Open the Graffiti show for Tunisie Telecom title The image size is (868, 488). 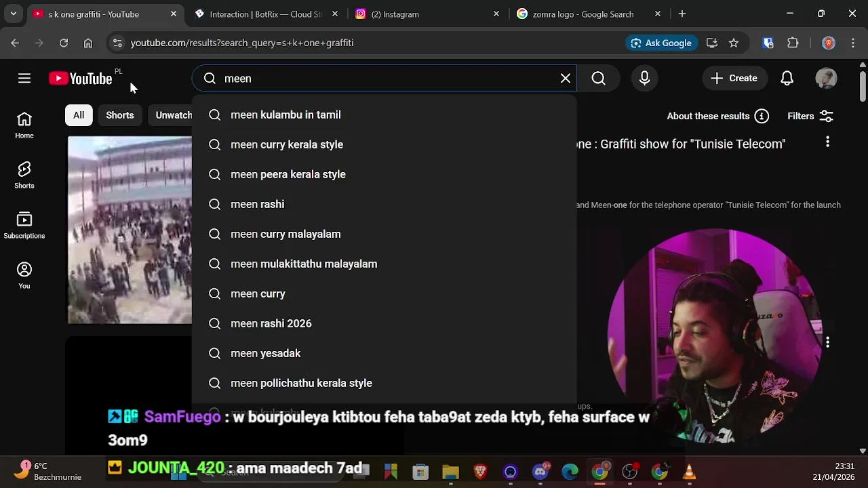681,144
